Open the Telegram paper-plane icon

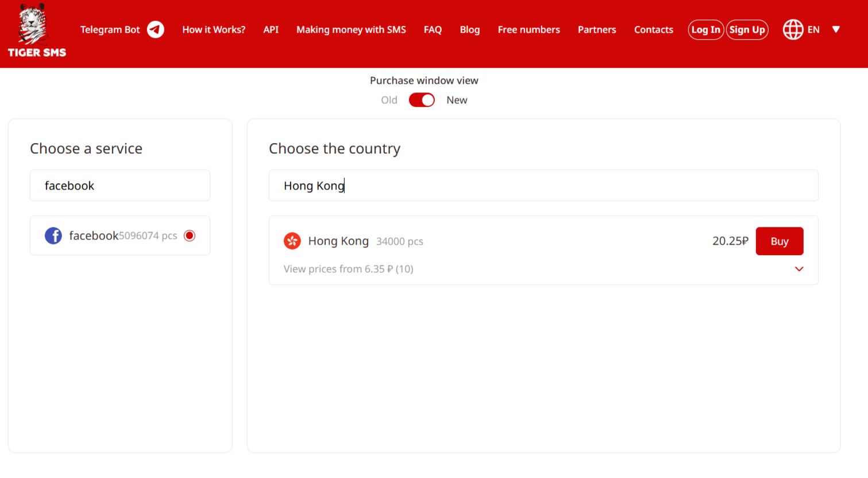pos(156,29)
